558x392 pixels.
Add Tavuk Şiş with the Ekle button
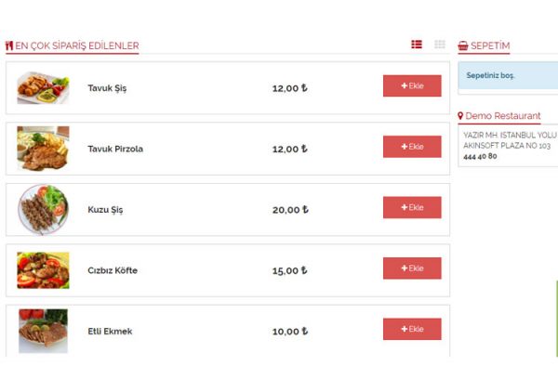point(412,85)
